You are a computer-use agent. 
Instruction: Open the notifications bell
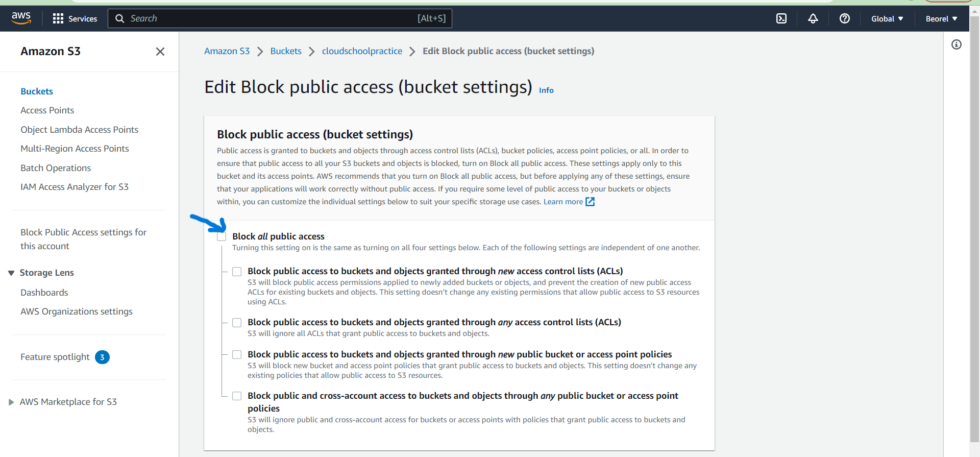click(x=813, y=19)
